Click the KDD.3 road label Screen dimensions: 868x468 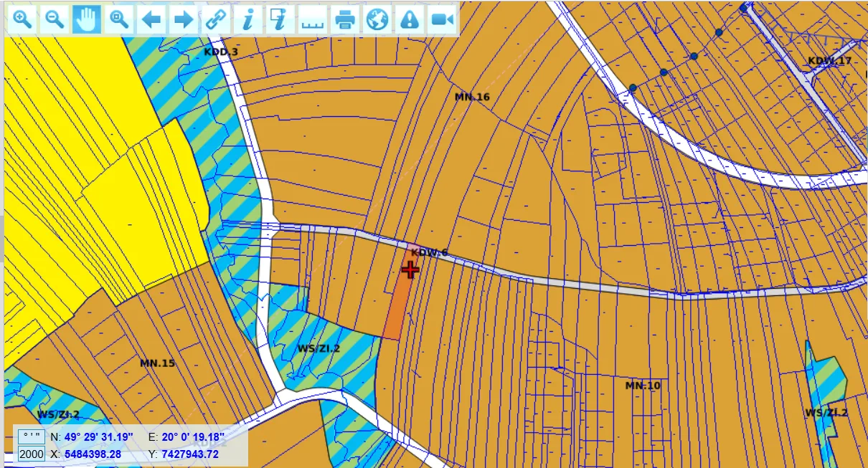point(221,52)
